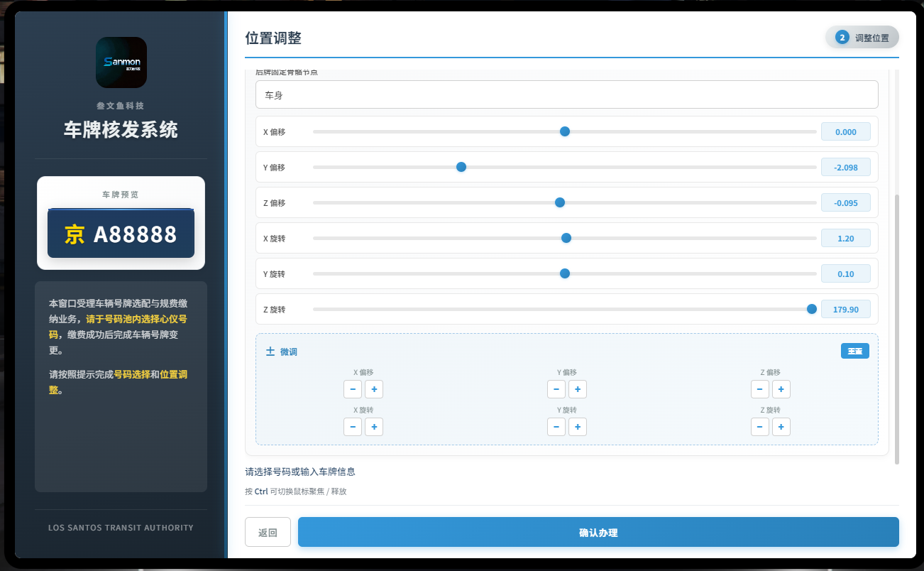Click the minus button under Y 旋转 in 微调
This screenshot has width=924, height=571.
pos(556,427)
